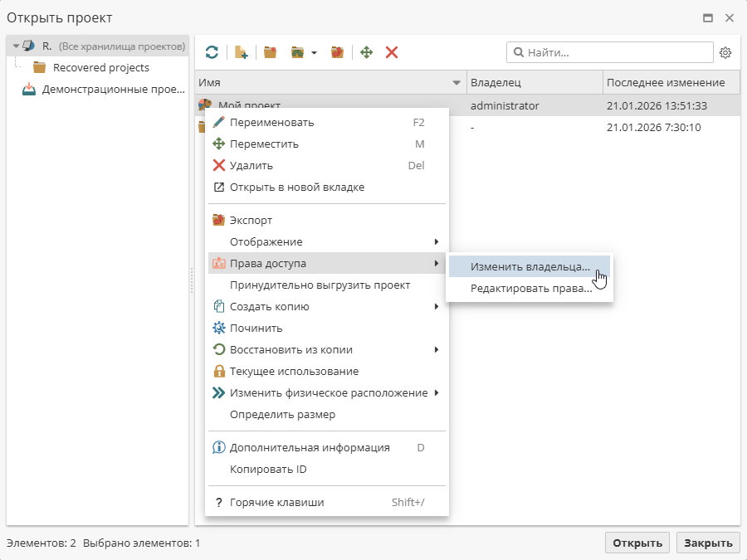Open sort dropdown on the Имя column
This screenshot has width=747, height=560.
[455, 82]
